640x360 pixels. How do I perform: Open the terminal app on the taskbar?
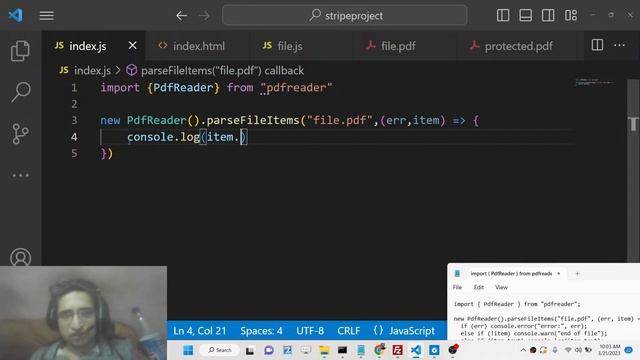pyautogui.click(x=342, y=350)
